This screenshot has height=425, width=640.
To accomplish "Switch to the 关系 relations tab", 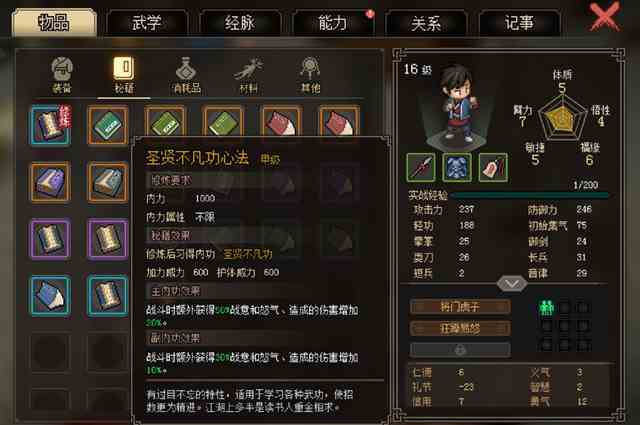I will (426, 22).
